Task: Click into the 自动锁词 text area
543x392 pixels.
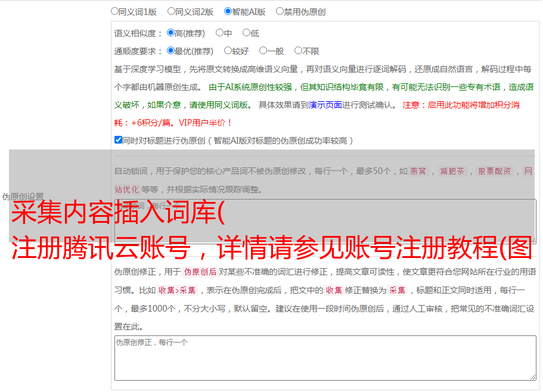Action: (x=325, y=221)
